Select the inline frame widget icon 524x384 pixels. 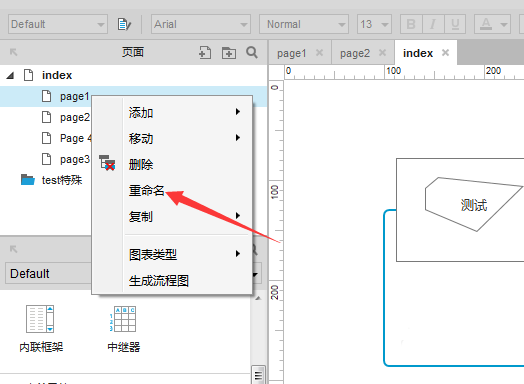point(40,319)
